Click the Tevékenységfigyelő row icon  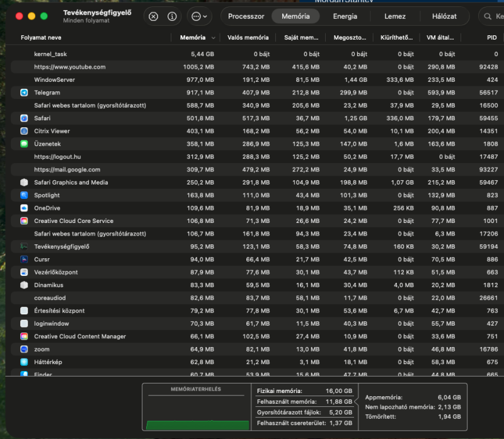[x=24, y=247]
